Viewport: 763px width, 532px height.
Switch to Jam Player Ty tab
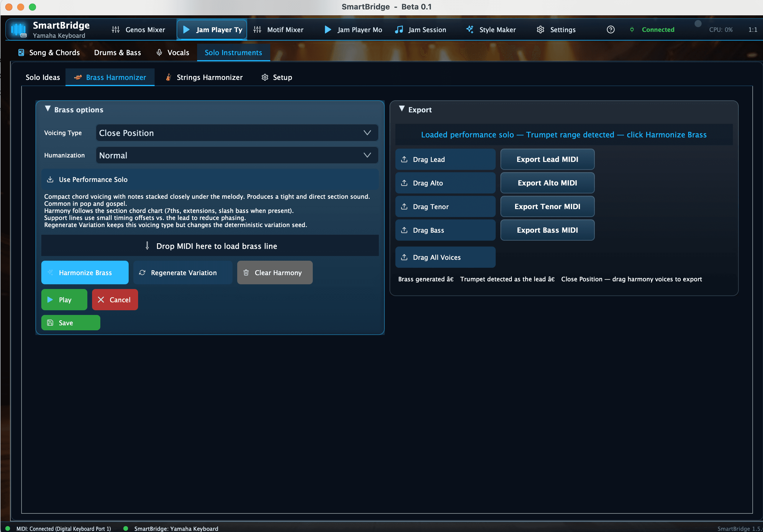pos(212,29)
